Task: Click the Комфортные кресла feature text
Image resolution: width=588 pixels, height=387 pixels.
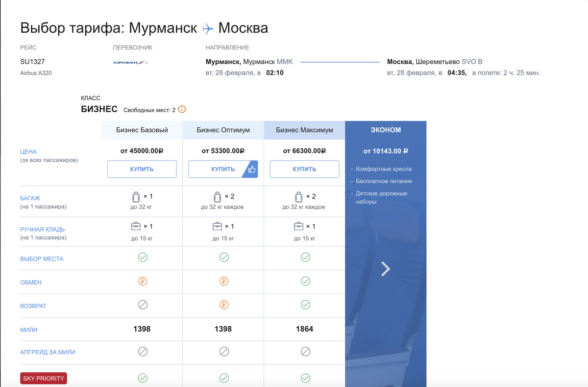Action: click(384, 169)
